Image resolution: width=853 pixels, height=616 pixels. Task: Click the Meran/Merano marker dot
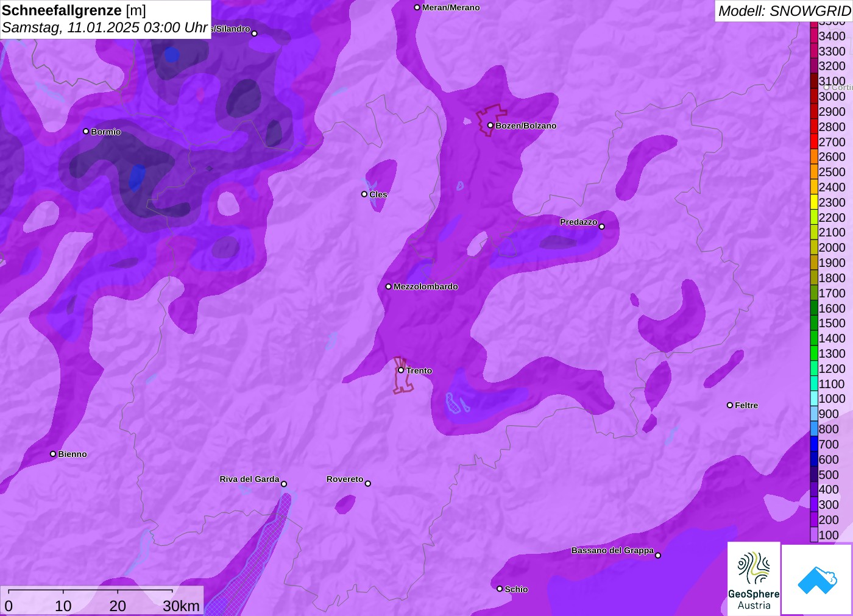coord(417,7)
